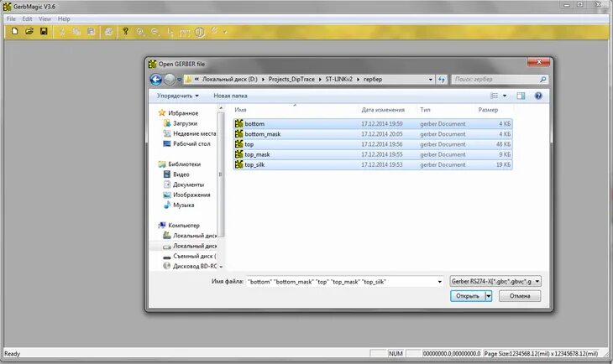
Task: Click the Cut scissors toolbar icon
Action: 62,32
